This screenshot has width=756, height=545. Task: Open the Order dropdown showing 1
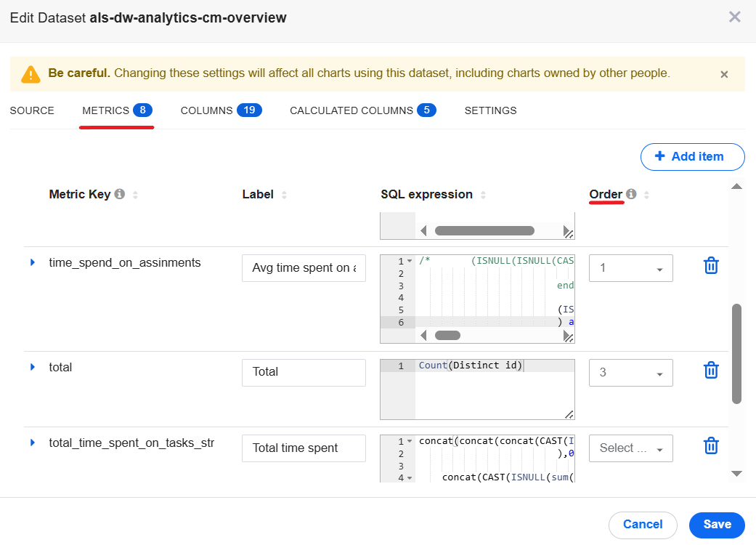(630, 268)
